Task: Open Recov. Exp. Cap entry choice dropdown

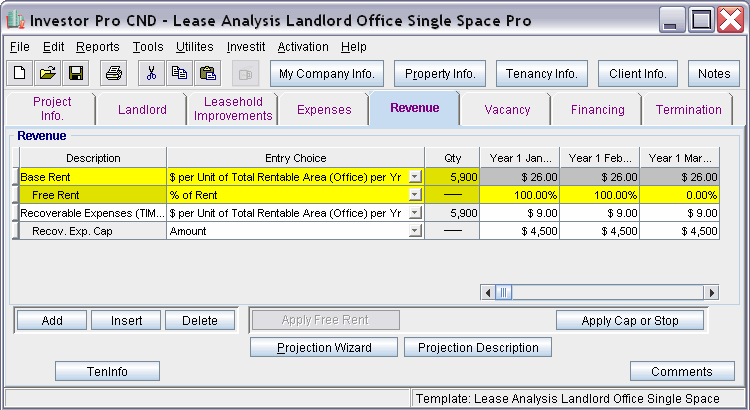Action: point(415,231)
